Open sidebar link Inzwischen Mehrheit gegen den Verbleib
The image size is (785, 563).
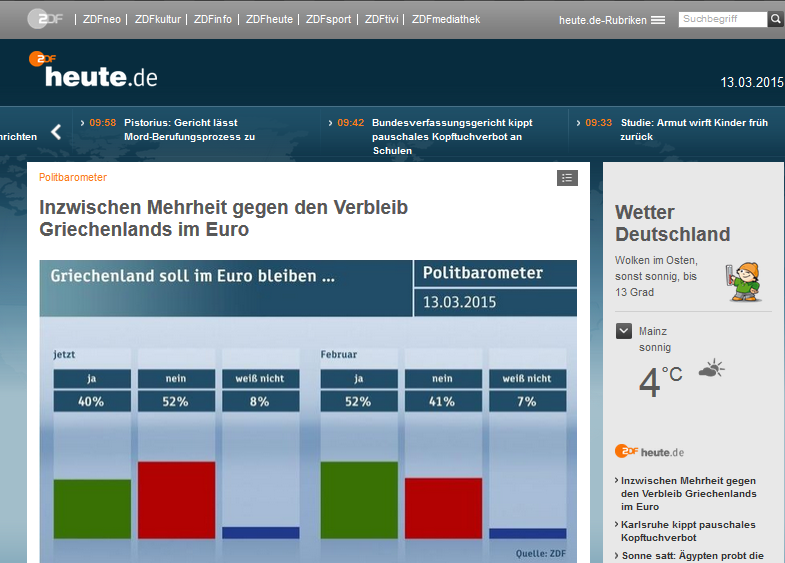(x=688, y=493)
